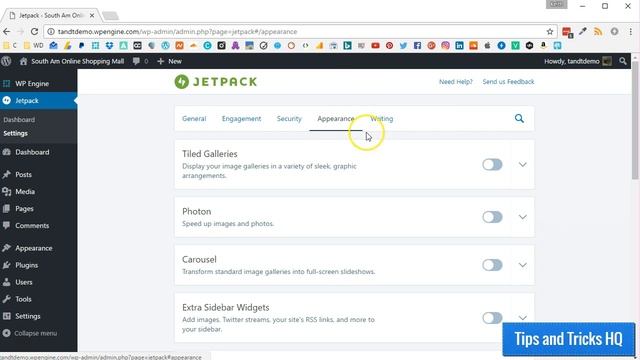Enable the Tiled Galleries toggle

click(492, 164)
